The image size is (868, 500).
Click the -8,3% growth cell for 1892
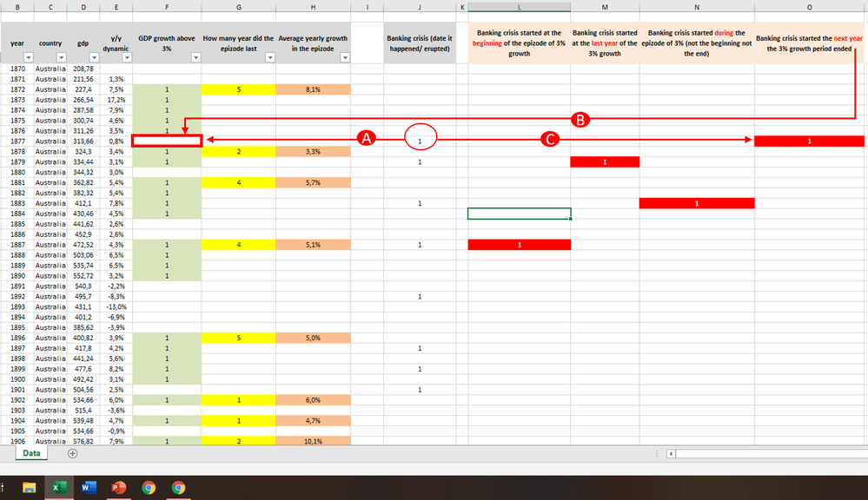pos(116,297)
